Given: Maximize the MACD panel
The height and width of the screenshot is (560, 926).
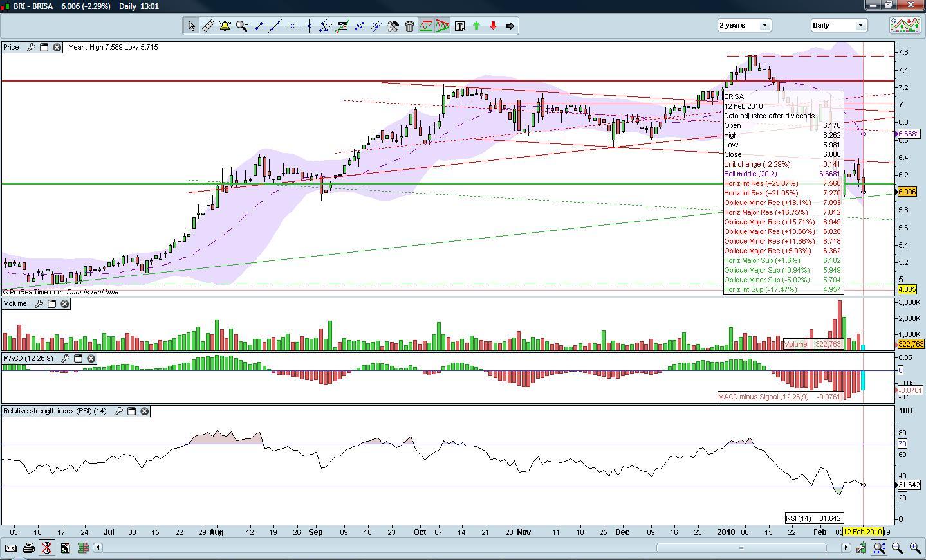Looking at the screenshot, I should point(78,358).
